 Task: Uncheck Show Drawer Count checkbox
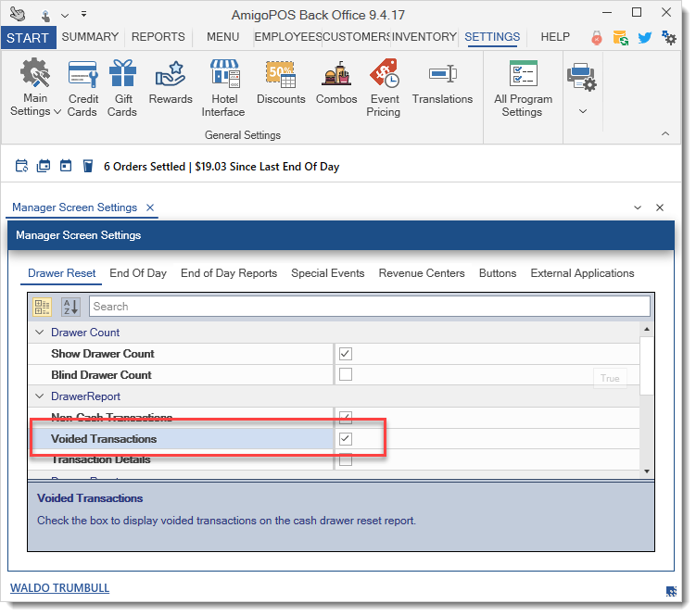[346, 354]
